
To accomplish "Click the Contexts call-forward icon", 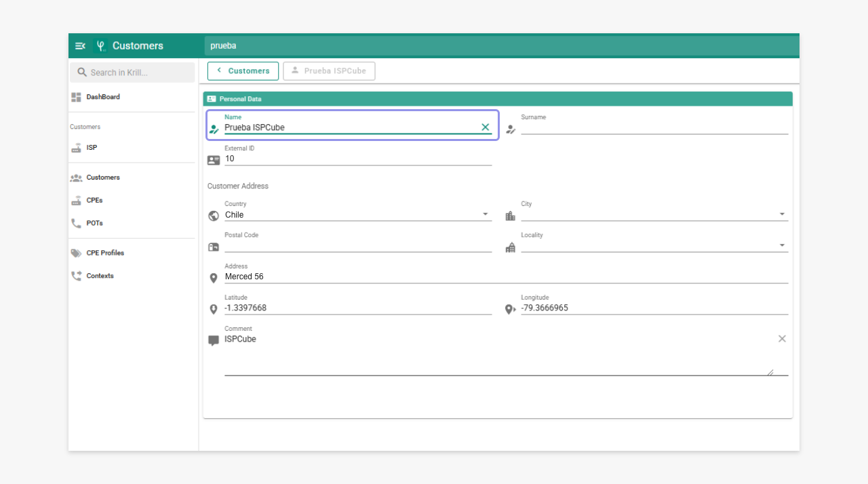I will click(76, 276).
